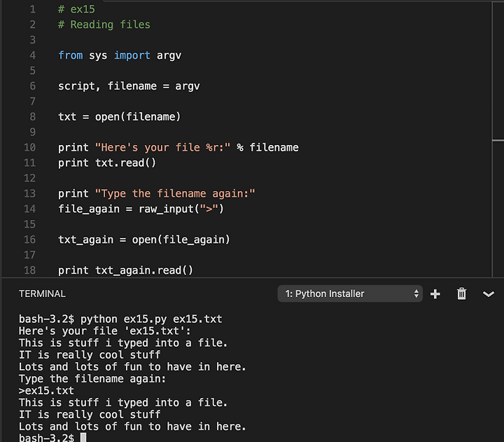Screen dimensions: 504x442
Task: Click the dropdown's up-down arrows
Action: pyautogui.click(x=416, y=293)
